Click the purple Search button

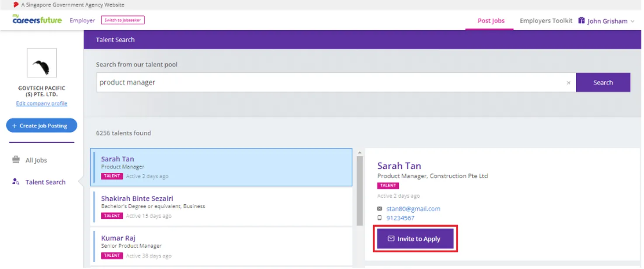[603, 83]
